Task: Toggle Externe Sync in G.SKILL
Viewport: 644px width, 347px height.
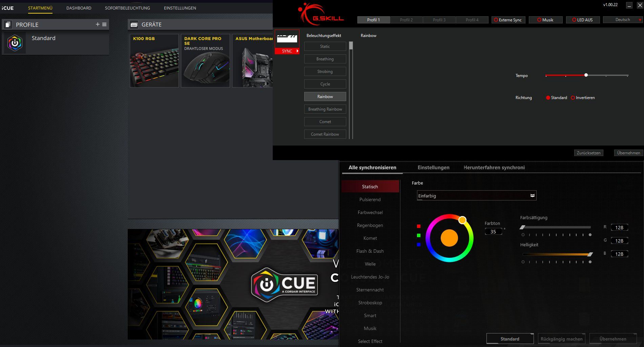Action: (508, 20)
